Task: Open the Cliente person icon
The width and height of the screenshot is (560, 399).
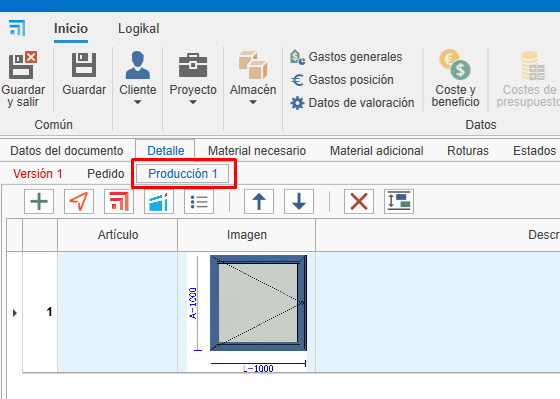Action: click(138, 65)
